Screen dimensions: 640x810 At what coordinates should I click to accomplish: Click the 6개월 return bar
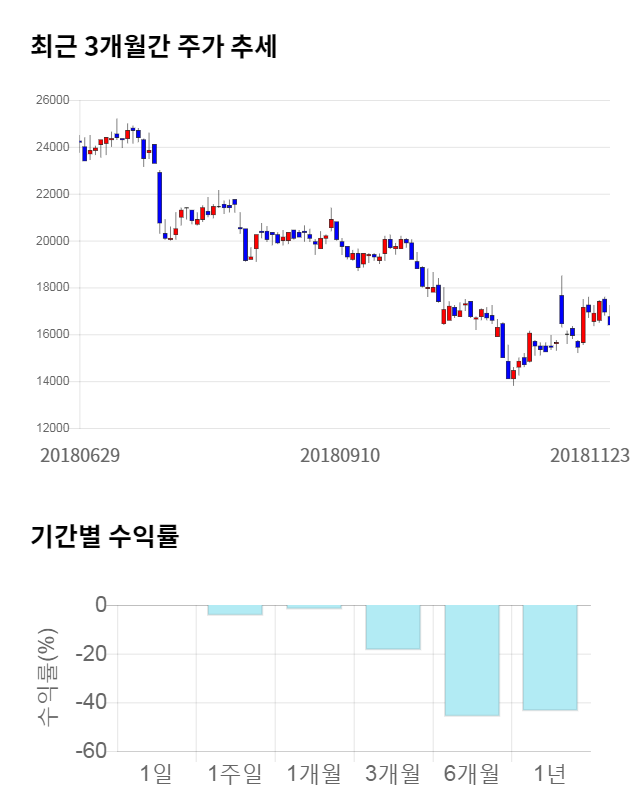click(x=471, y=660)
